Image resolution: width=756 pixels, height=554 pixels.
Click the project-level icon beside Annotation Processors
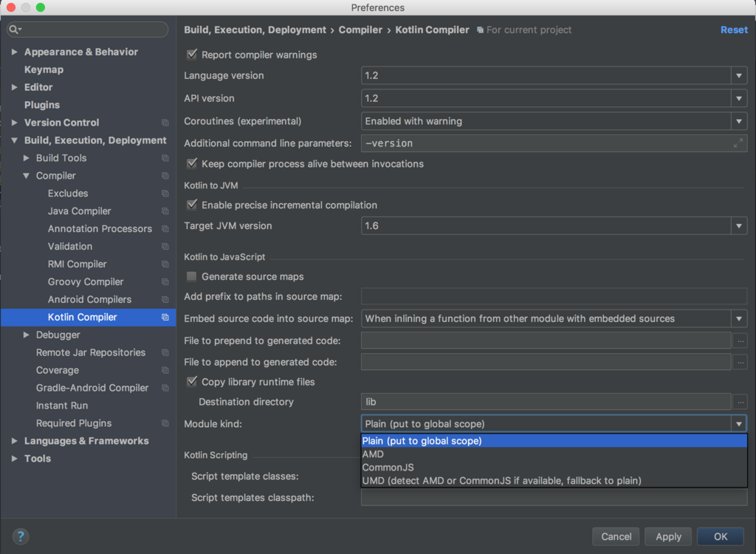(x=165, y=229)
